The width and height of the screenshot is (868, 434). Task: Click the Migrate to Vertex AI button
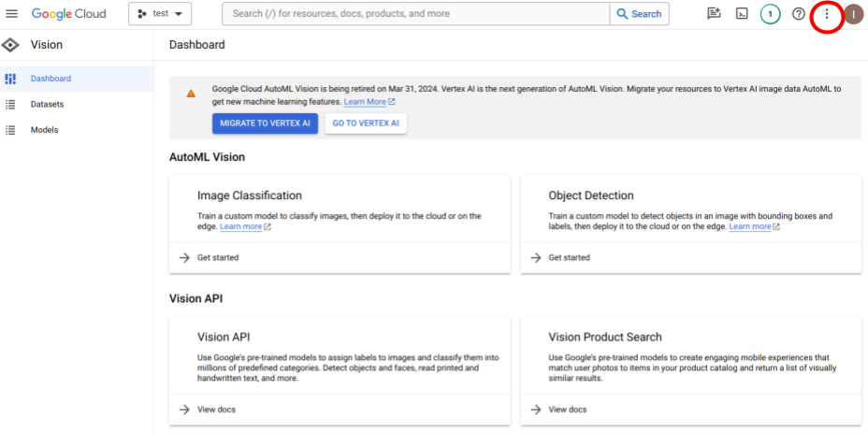(x=266, y=123)
